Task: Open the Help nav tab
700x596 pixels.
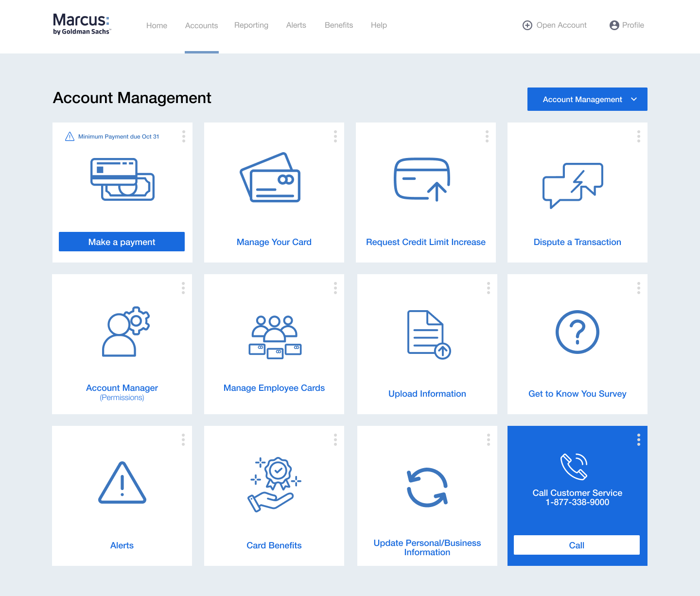Action: [379, 25]
